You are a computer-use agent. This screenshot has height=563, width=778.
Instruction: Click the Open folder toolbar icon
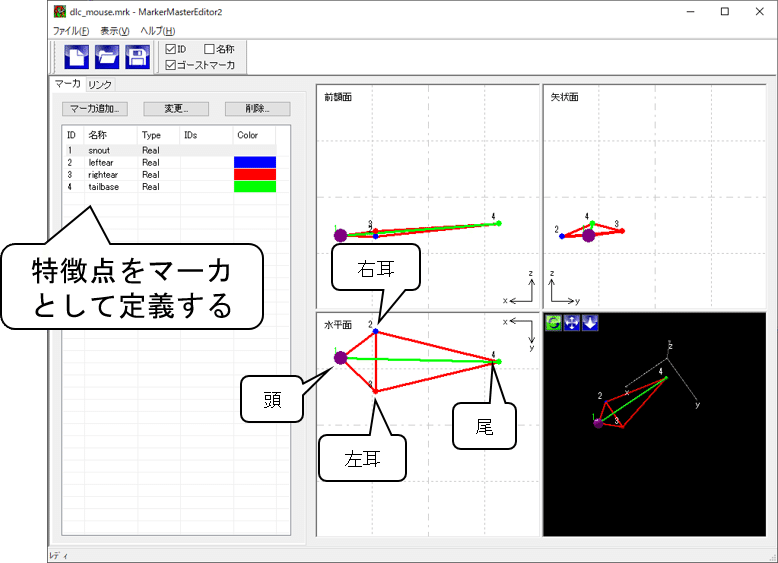(x=107, y=57)
